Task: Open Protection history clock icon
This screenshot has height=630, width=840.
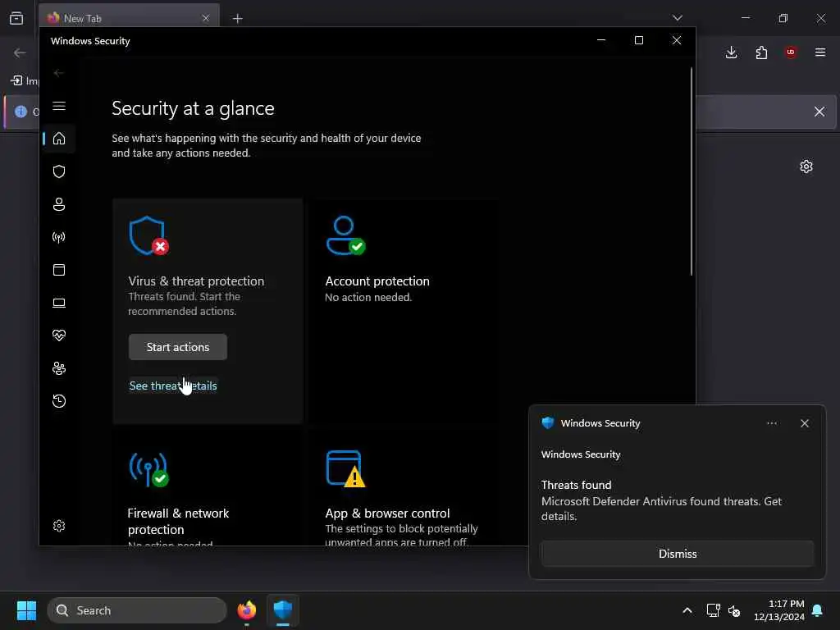Action: (x=59, y=401)
